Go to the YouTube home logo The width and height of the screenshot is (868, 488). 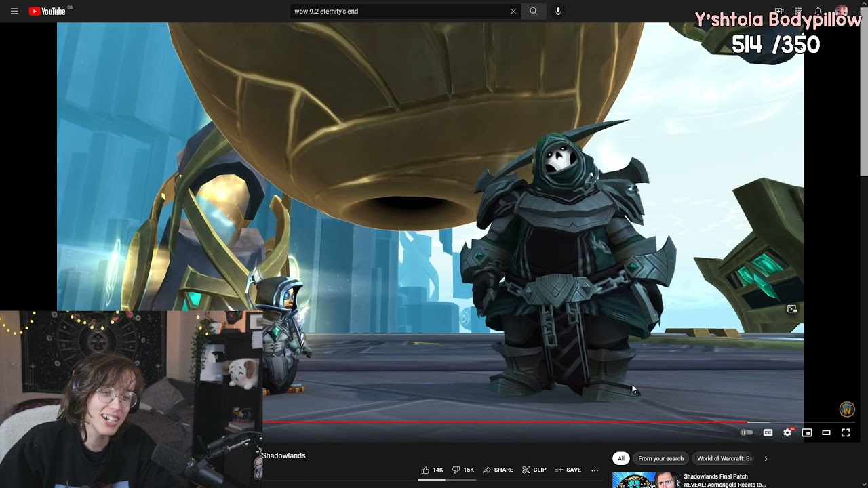(47, 11)
